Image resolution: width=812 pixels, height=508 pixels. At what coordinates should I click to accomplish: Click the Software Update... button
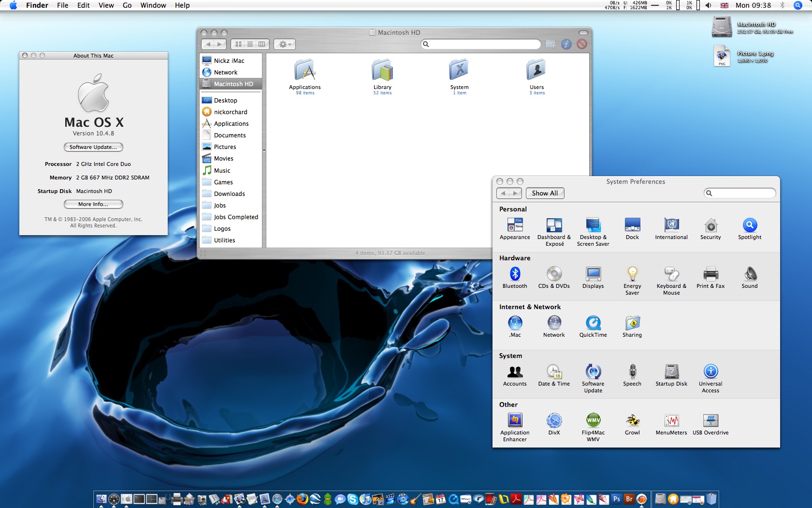[93, 147]
